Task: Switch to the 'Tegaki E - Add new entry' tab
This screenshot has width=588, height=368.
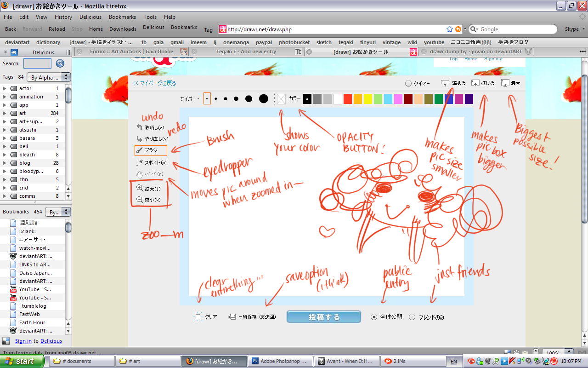Action: click(246, 52)
